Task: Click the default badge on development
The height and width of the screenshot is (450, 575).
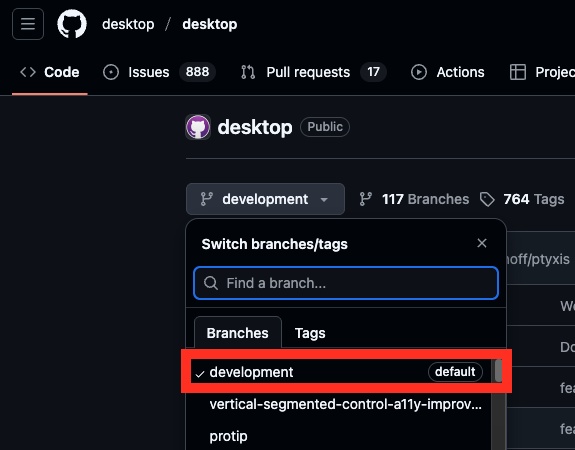Action: point(455,372)
